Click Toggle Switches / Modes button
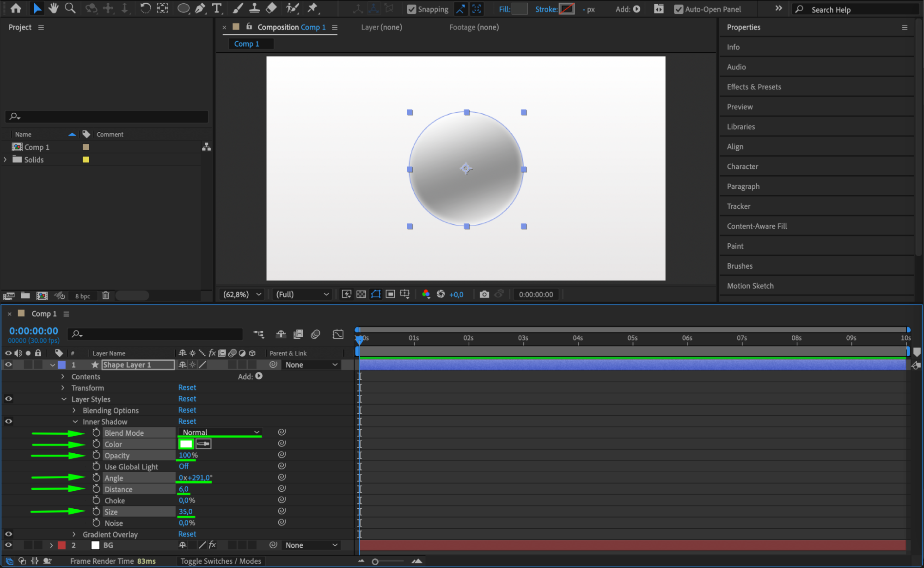 pos(220,561)
